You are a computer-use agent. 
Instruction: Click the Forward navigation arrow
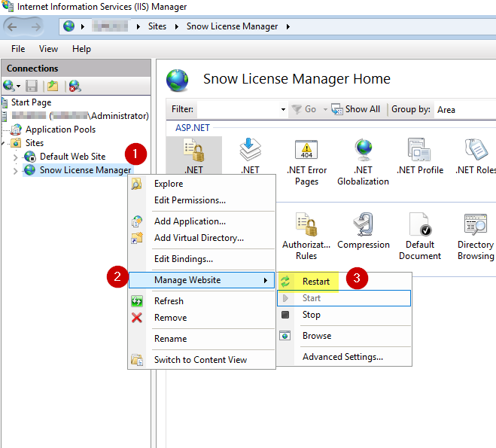(x=36, y=27)
